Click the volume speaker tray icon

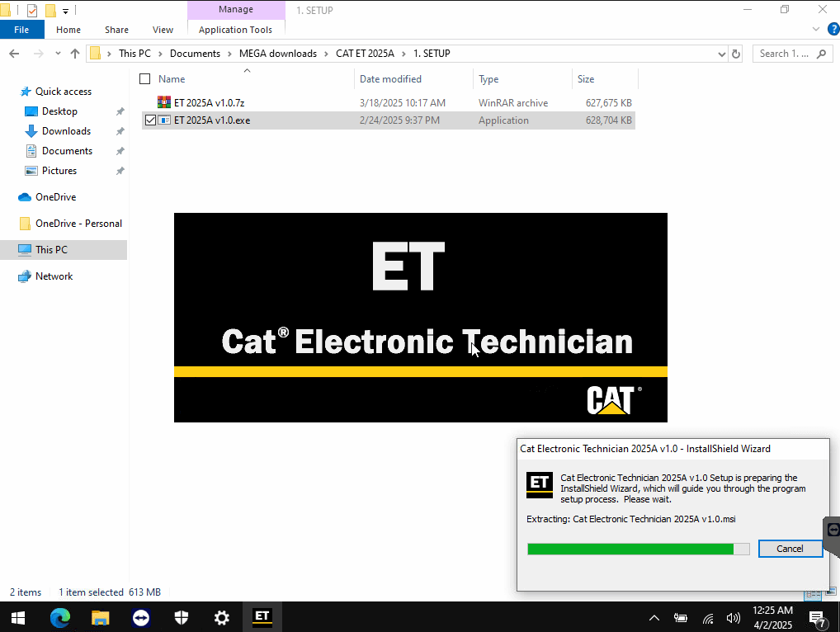point(733,618)
